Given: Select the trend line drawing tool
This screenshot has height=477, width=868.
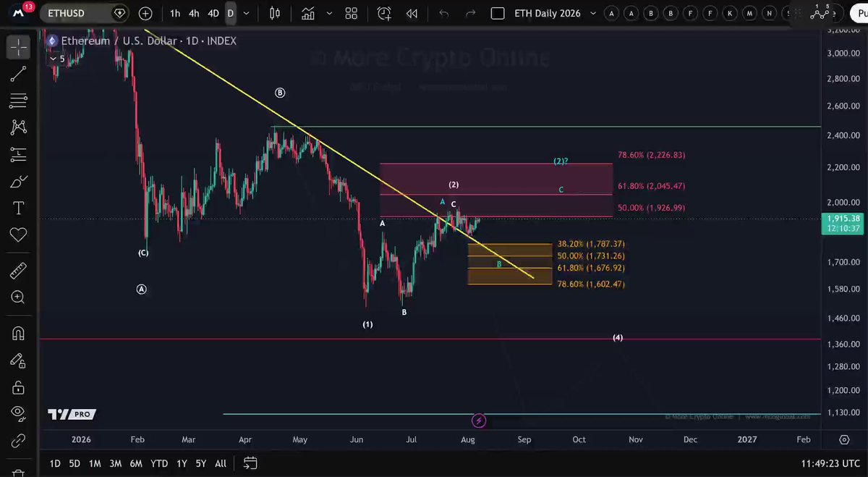Looking at the screenshot, I should pyautogui.click(x=18, y=73).
